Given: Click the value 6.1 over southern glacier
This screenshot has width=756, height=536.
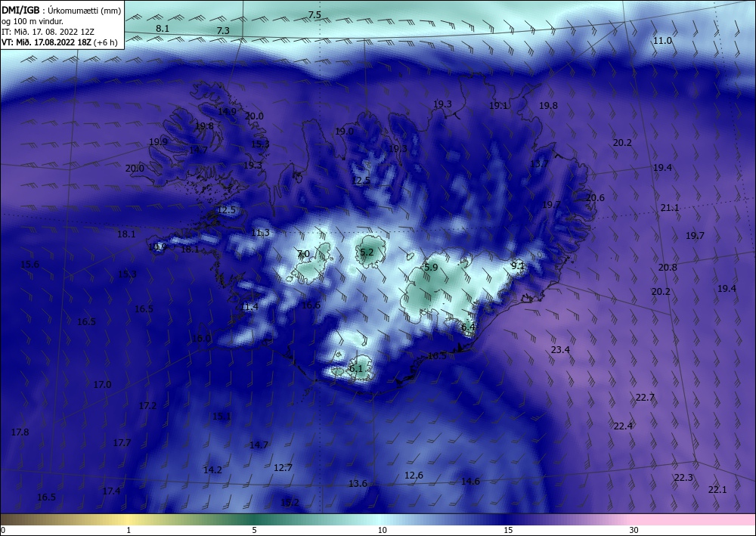Looking at the screenshot, I should click(x=355, y=369).
